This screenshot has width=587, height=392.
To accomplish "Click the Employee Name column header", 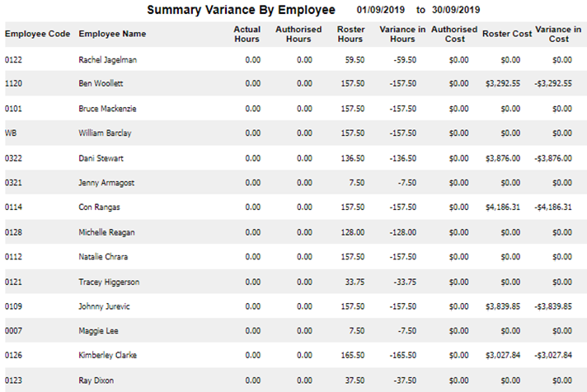I will [x=112, y=34].
